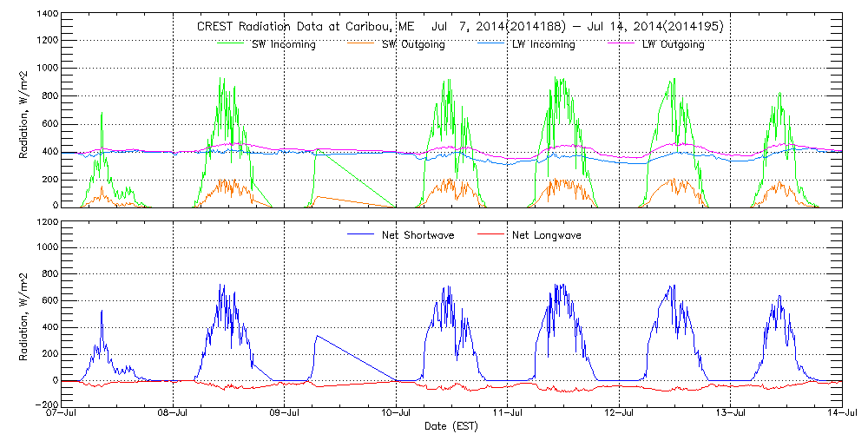Select the 07-Jul date tick label

[62, 414]
